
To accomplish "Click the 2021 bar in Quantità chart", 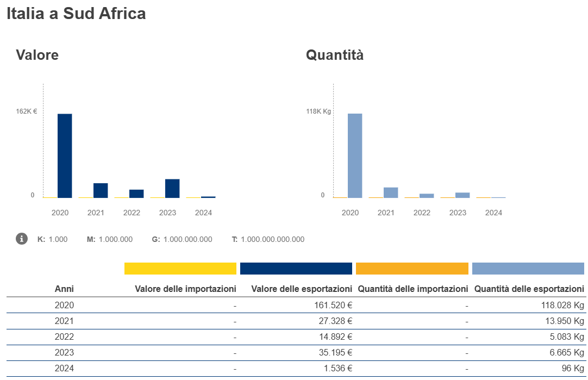I will [391, 192].
